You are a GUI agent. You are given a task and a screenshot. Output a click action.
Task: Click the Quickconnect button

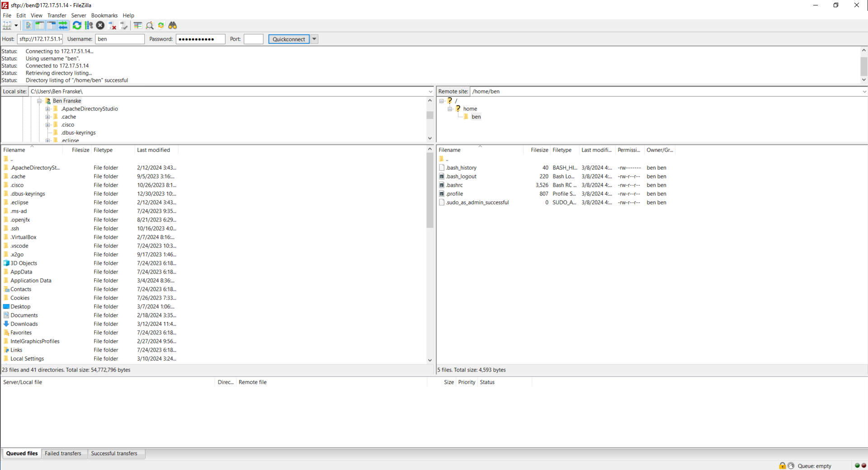[288, 39]
